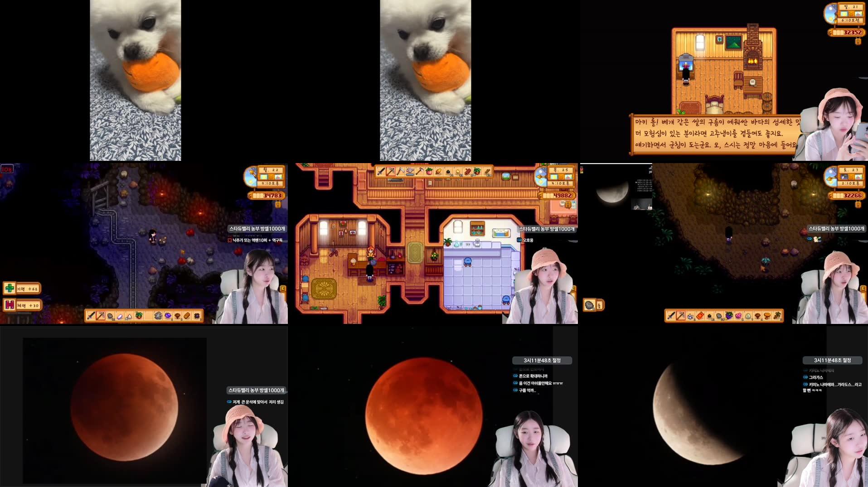Open the left dog-with-orange-toy video thumbnail

coord(135,80)
